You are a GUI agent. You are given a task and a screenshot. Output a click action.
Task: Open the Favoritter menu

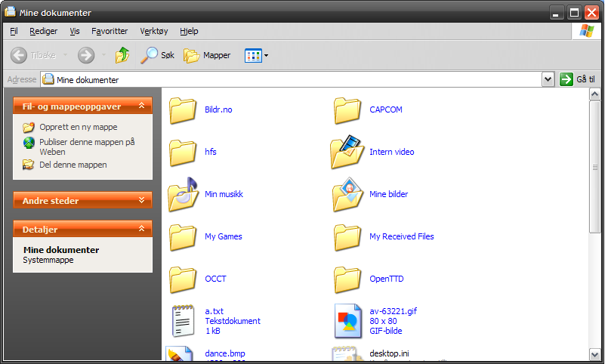pos(110,31)
